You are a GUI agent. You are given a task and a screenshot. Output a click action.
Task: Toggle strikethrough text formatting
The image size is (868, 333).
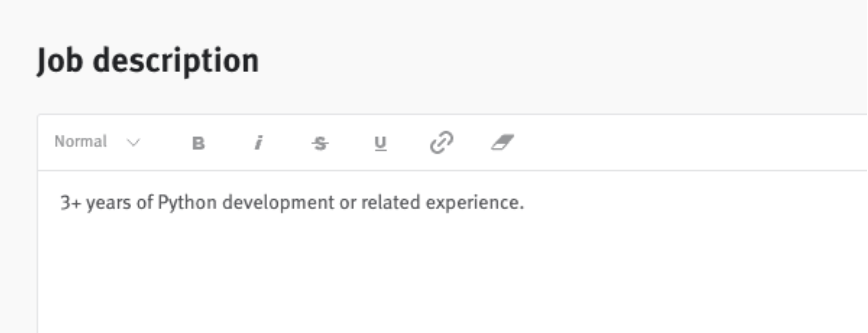pos(320,143)
